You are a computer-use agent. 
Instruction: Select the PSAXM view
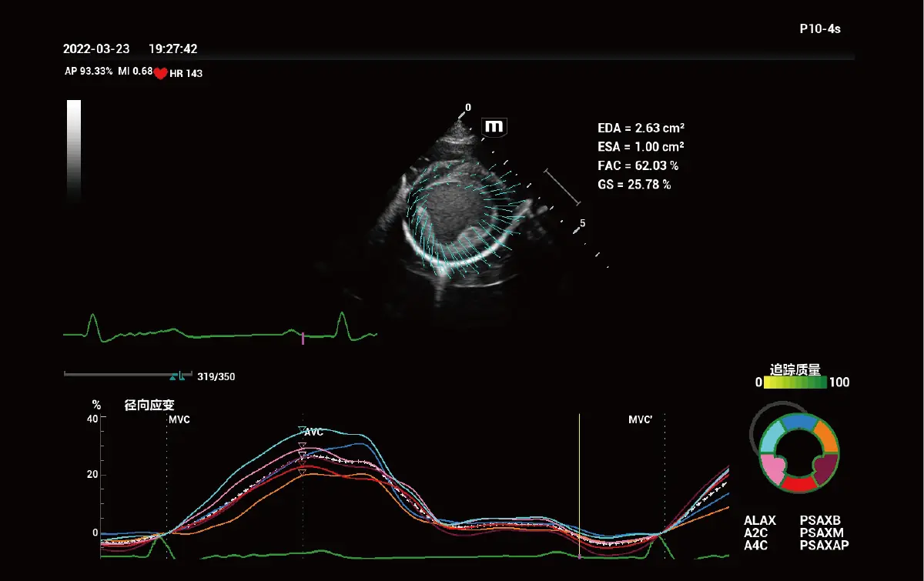[822, 533]
